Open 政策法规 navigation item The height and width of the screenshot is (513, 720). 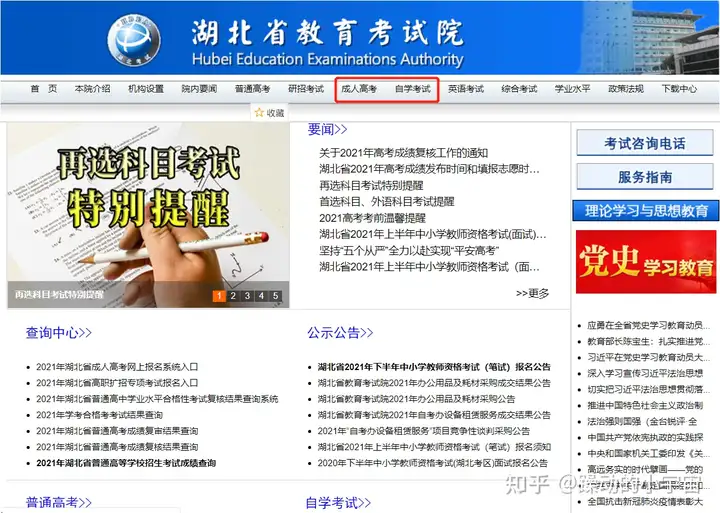tap(625, 89)
